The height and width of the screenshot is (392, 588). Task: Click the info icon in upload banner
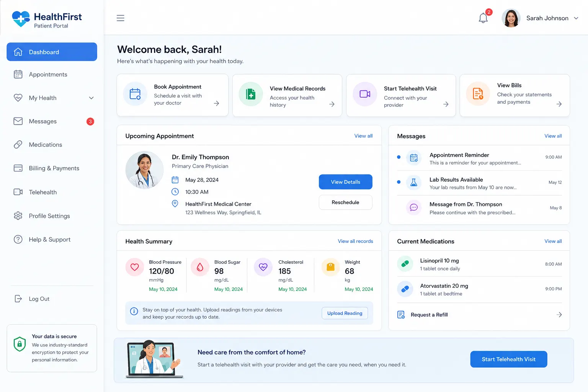point(134,311)
